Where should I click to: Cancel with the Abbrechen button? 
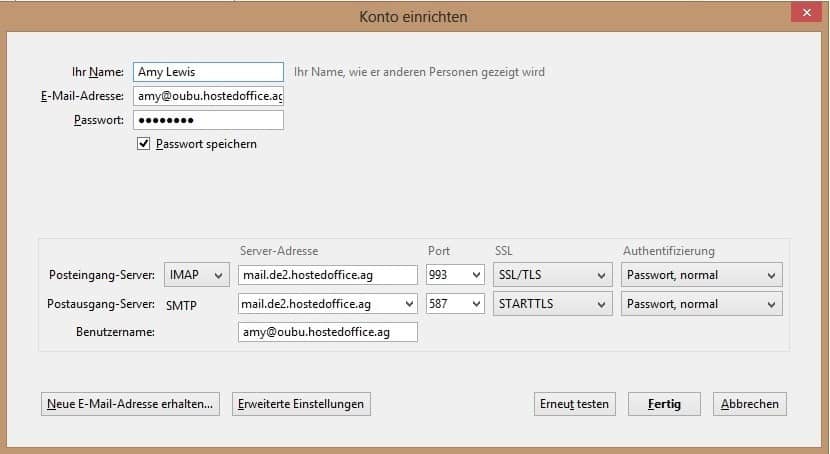click(750, 404)
